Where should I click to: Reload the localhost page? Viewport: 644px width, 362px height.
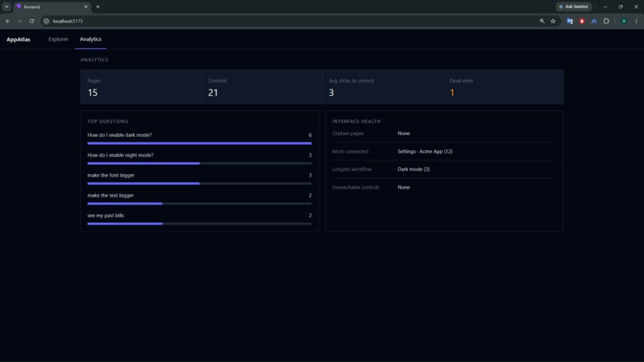32,21
